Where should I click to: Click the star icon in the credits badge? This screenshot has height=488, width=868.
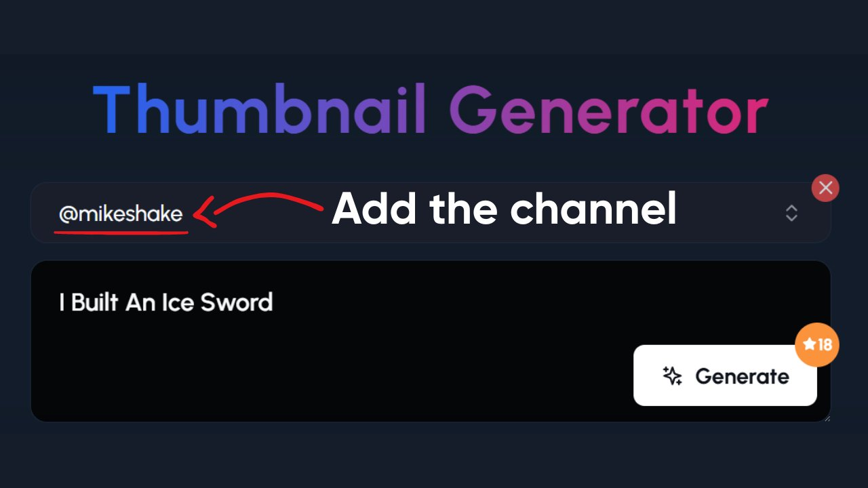809,345
